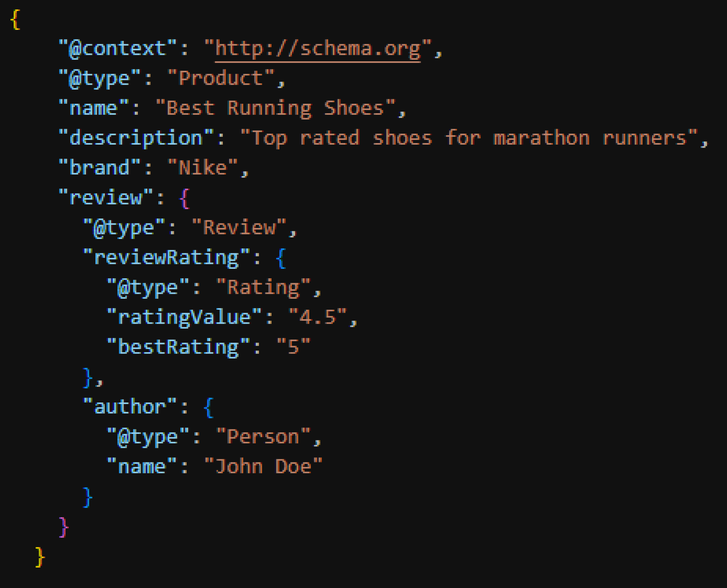Click the closing brace of reviewRating

point(88,377)
